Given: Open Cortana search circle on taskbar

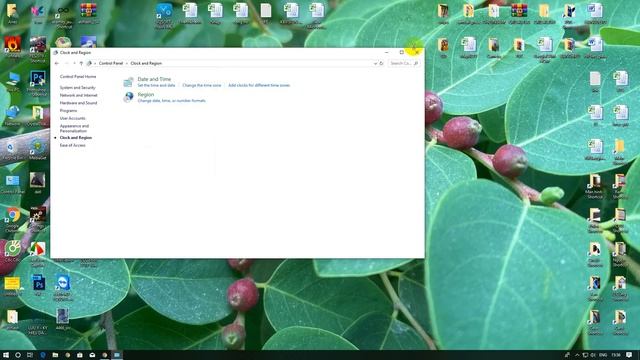Looking at the screenshot, I should 18,355.
